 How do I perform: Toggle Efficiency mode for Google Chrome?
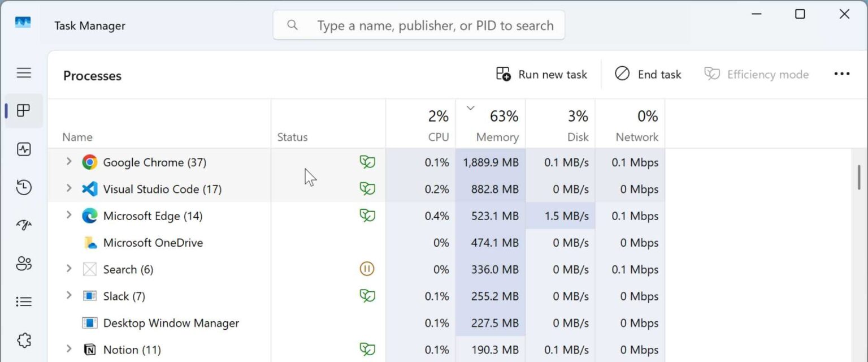(367, 162)
